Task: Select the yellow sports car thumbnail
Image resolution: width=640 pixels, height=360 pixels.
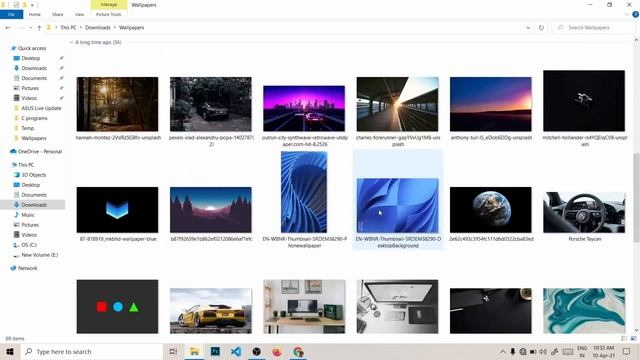Action: pos(211,311)
